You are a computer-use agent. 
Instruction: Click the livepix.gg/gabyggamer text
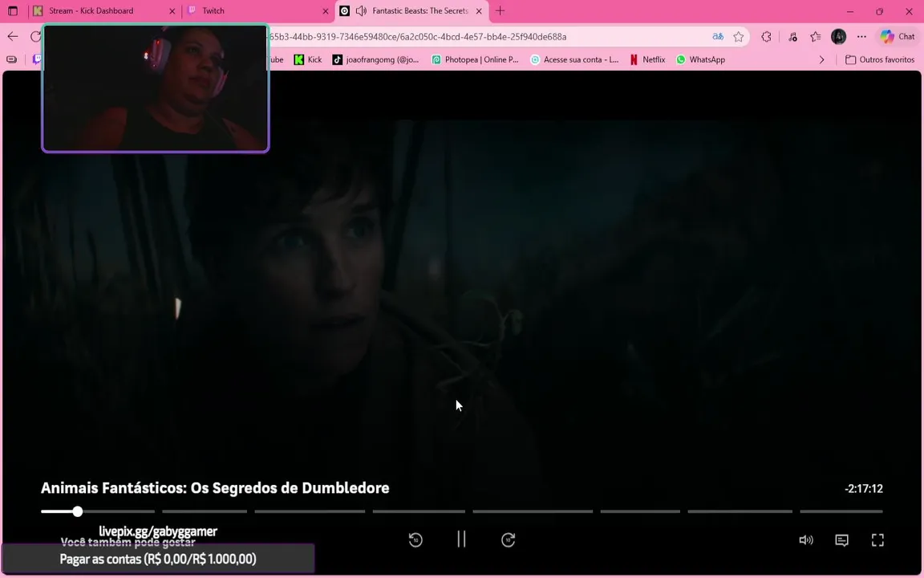[x=158, y=531]
